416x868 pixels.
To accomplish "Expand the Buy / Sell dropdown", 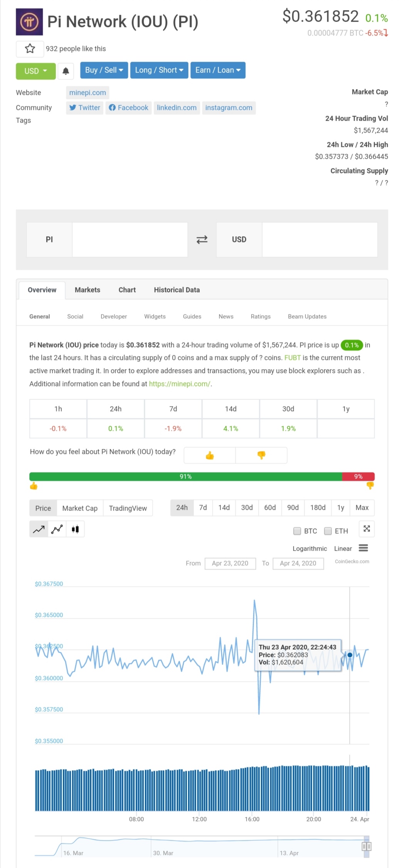I will click(x=104, y=70).
